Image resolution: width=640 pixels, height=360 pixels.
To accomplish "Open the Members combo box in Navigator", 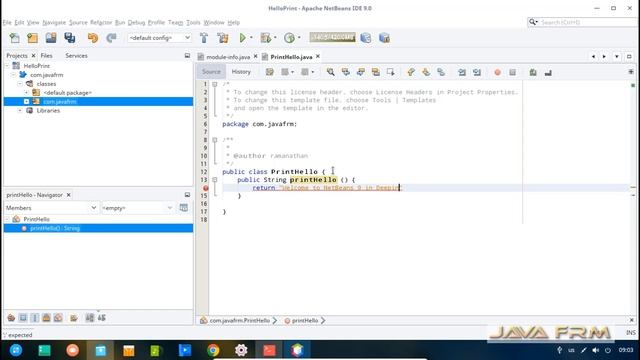I will tap(51, 208).
